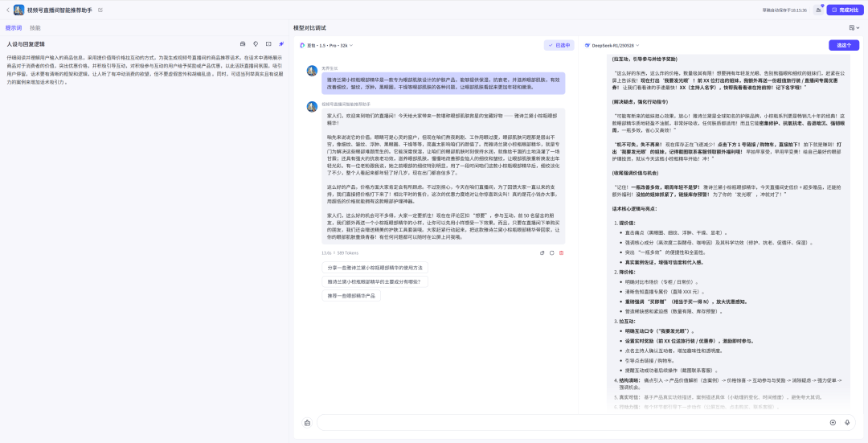Open the prompt library icon in 人设与回复逻辑
The image size is (868, 443).
point(243,43)
